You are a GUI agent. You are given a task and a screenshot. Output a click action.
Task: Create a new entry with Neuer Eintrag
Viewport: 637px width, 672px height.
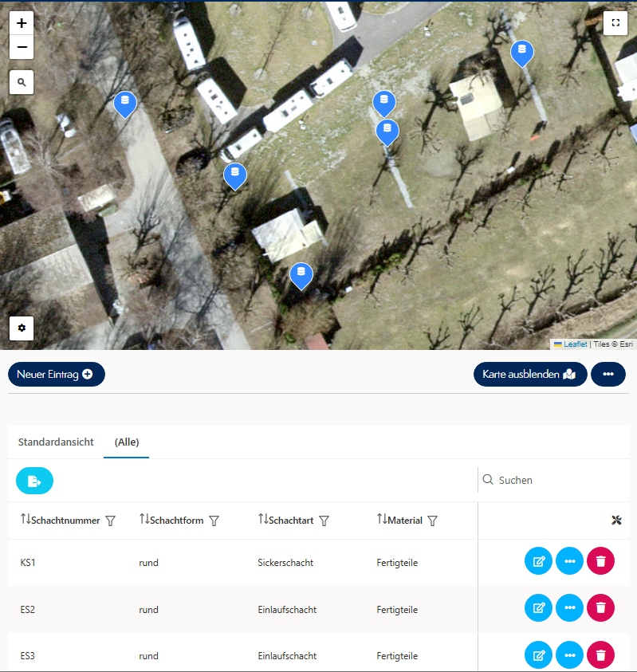click(56, 374)
